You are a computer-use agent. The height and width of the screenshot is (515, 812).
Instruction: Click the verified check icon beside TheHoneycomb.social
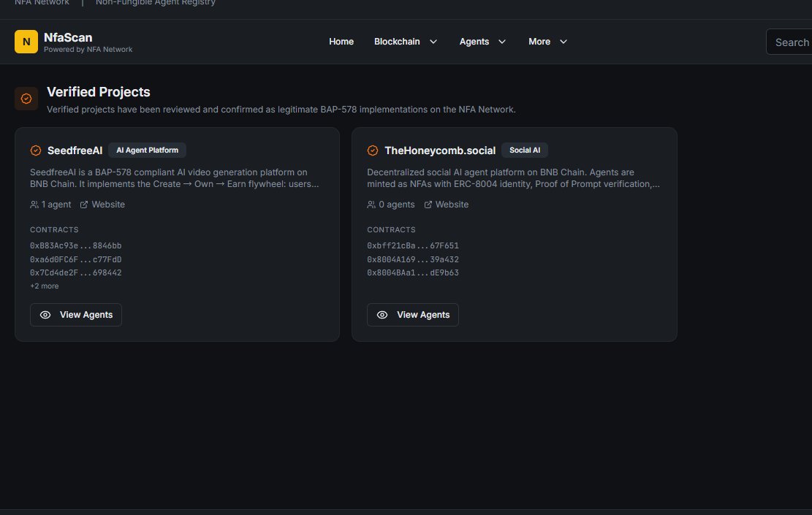pyautogui.click(x=373, y=150)
